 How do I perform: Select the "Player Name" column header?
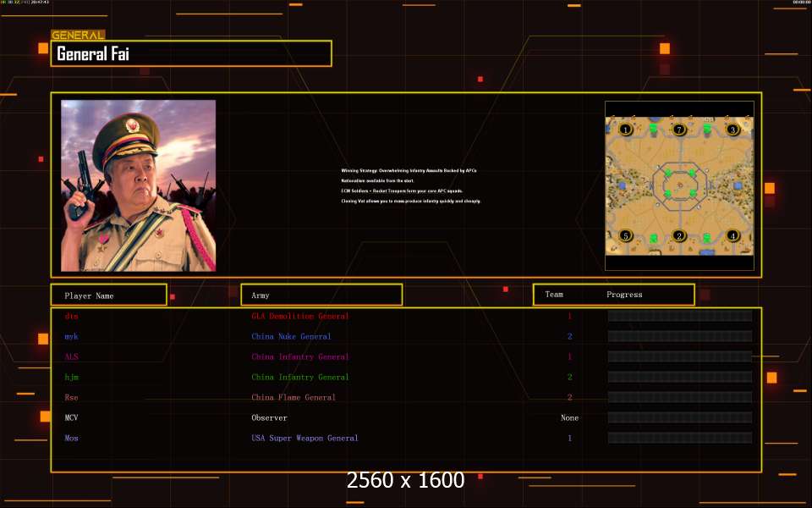point(109,295)
